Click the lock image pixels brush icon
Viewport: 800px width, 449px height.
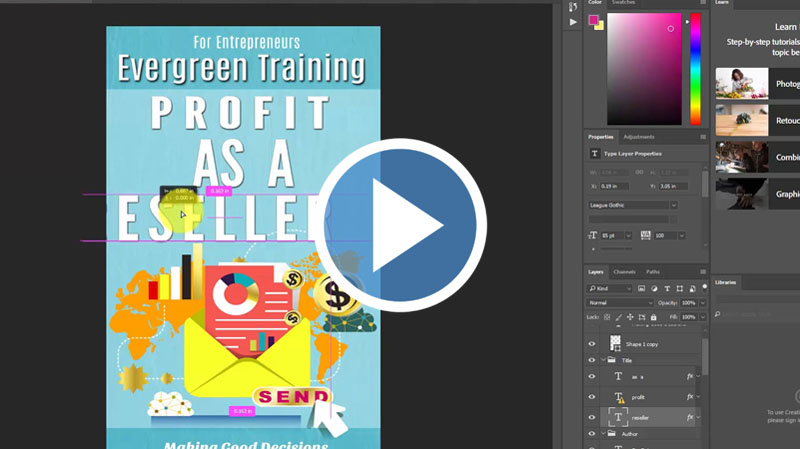pos(621,316)
